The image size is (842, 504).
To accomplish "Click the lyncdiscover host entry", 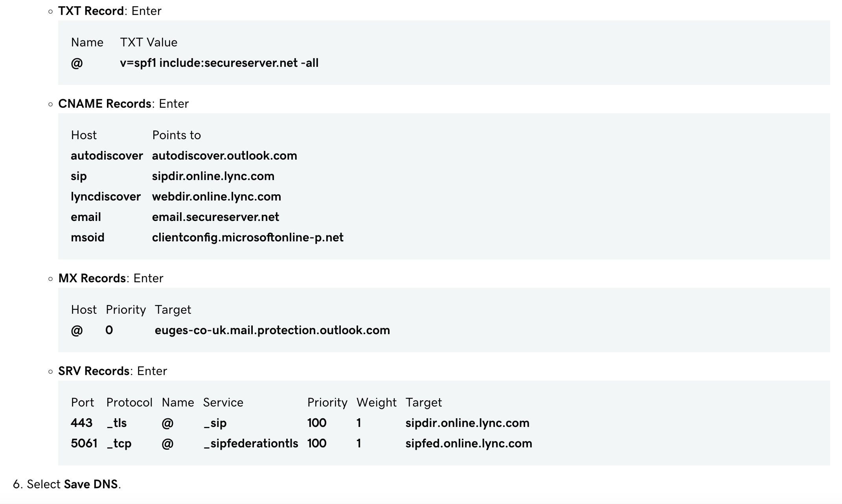I will click(106, 197).
